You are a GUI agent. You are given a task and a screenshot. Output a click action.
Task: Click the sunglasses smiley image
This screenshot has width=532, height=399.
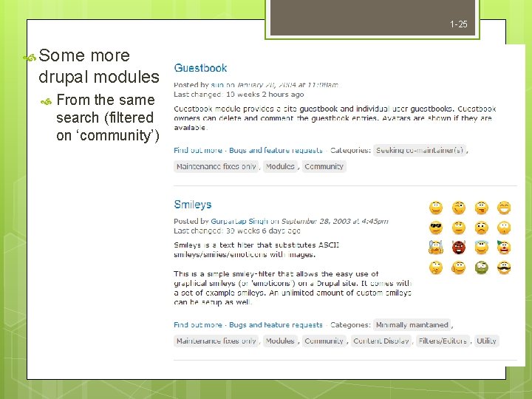(436, 228)
